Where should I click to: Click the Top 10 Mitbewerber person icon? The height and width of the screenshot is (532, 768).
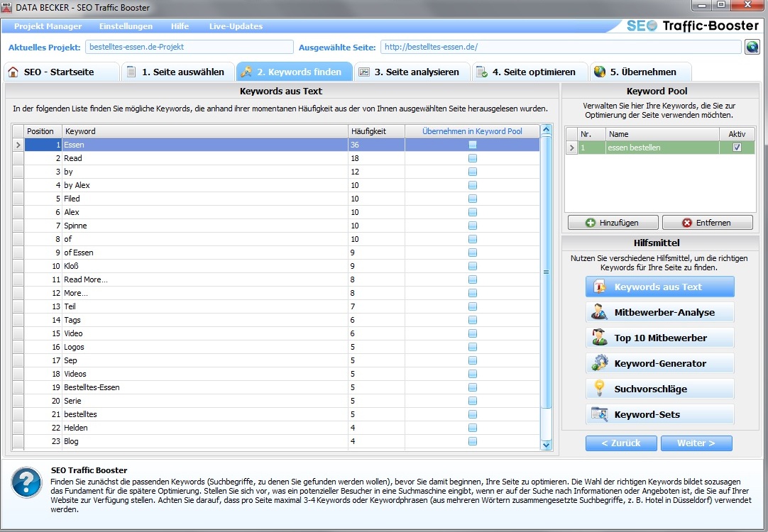(599, 338)
